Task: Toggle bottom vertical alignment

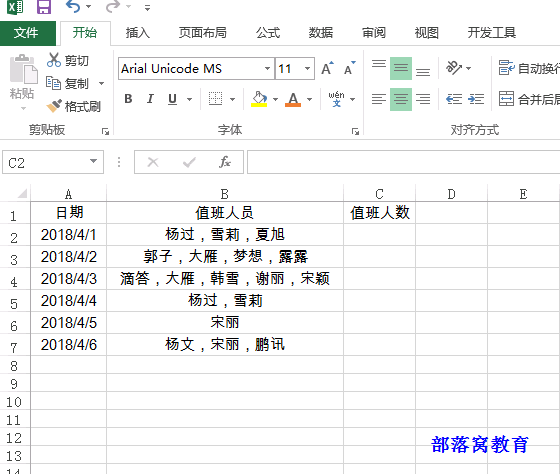Action: [423, 68]
